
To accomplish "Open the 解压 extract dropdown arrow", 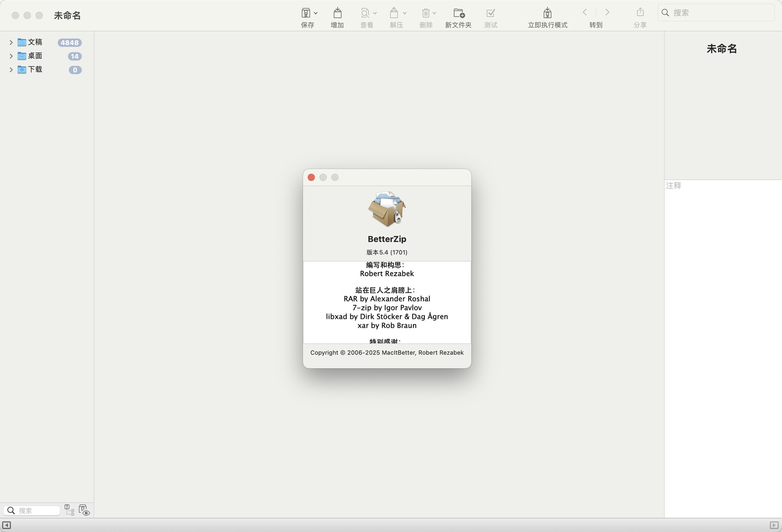I will [x=405, y=13].
